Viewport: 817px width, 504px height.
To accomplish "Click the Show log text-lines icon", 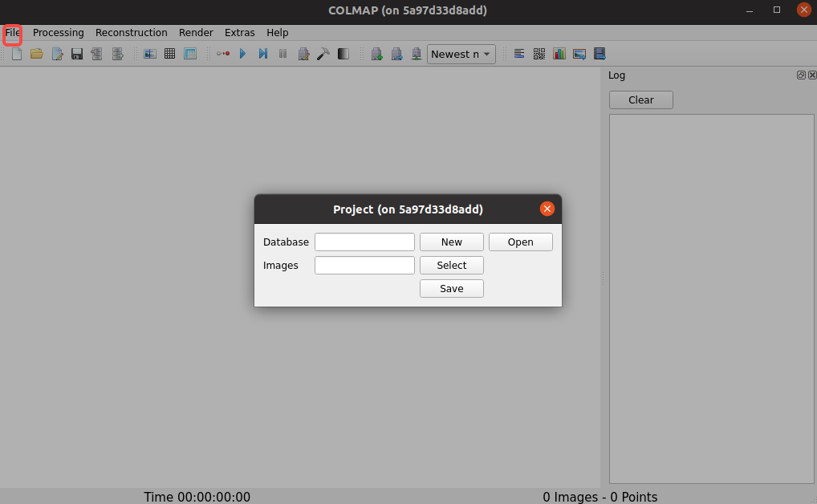I will pos(519,54).
